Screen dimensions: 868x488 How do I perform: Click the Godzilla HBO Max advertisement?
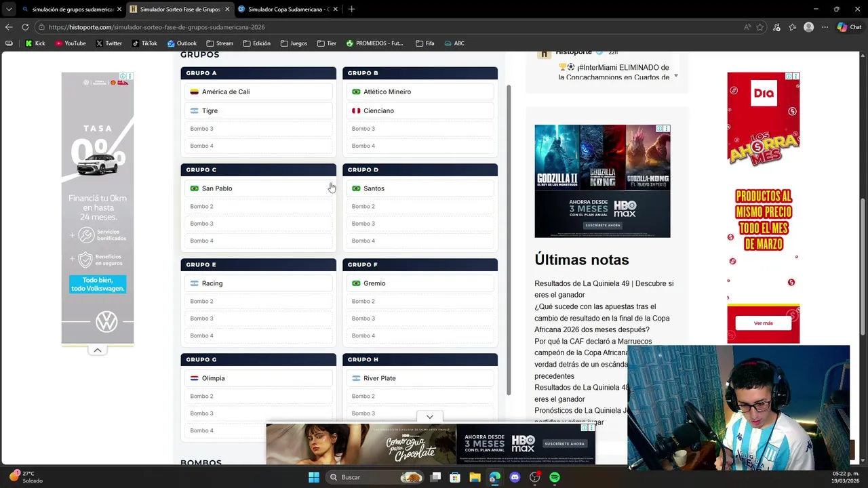602,181
